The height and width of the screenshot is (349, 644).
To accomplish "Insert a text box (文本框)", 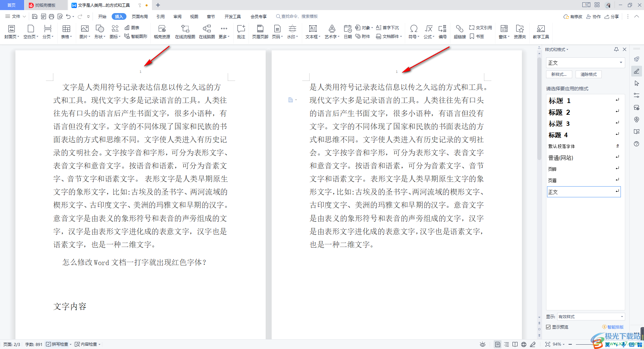I will (x=313, y=32).
